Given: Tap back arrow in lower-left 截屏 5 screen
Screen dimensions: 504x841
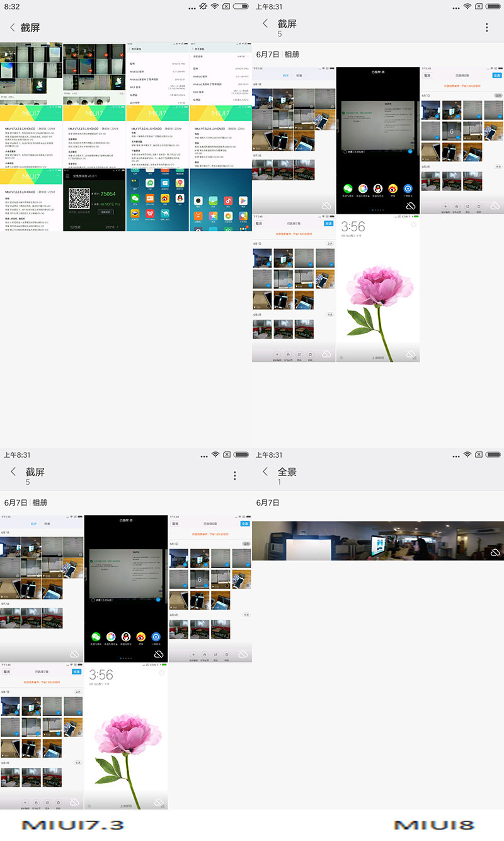Looking at the screenshot, I should point(13,472).
